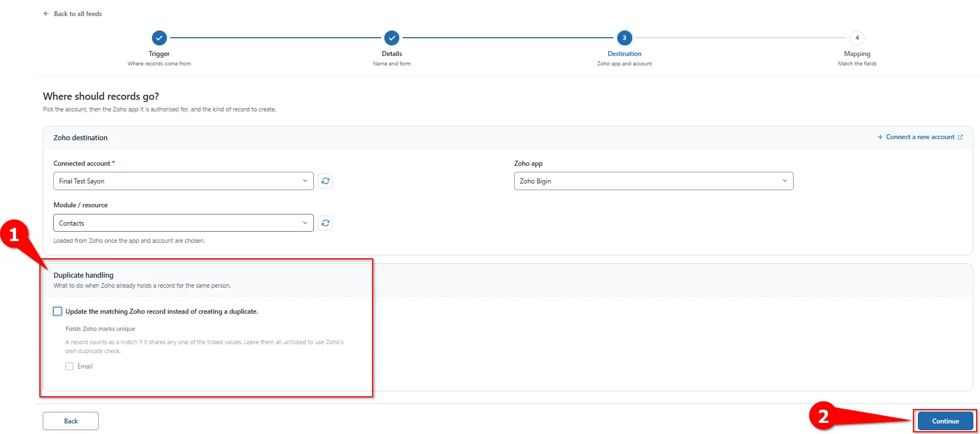This screenshot has width=980, height=434.
Task: Select the Destination step number 3 circle
Action: point(624,38)
